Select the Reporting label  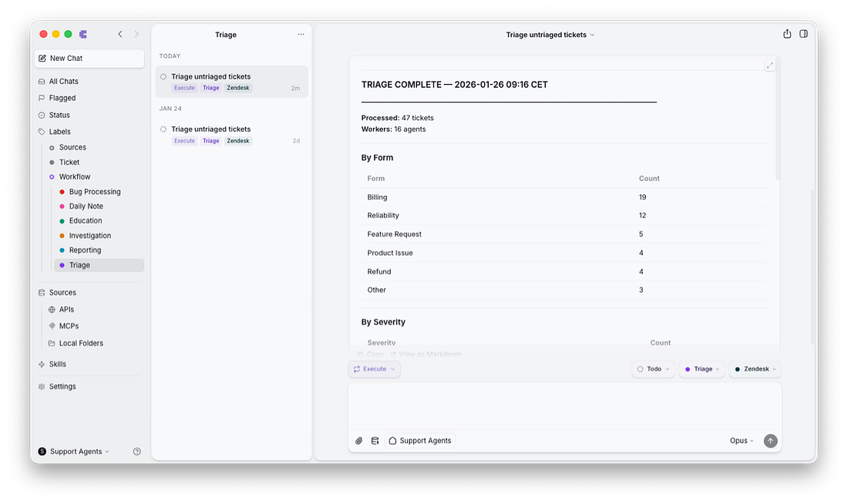click(x=85, y=250)
